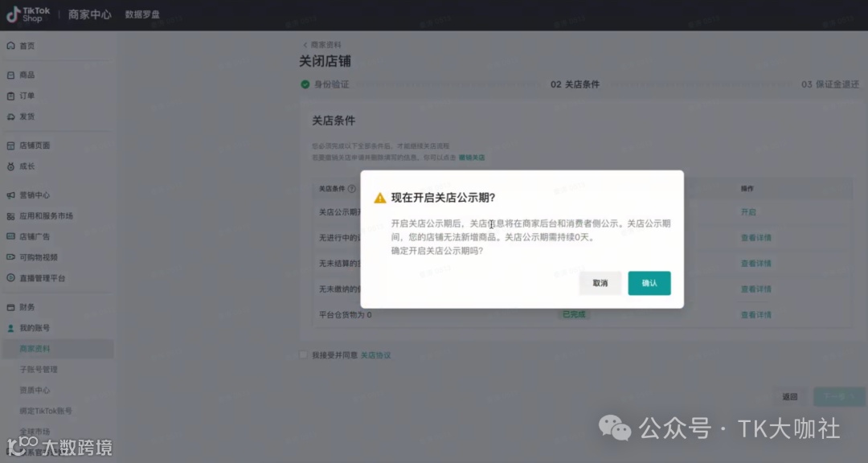Click the TikTok Shop logo

coord(27,14)
